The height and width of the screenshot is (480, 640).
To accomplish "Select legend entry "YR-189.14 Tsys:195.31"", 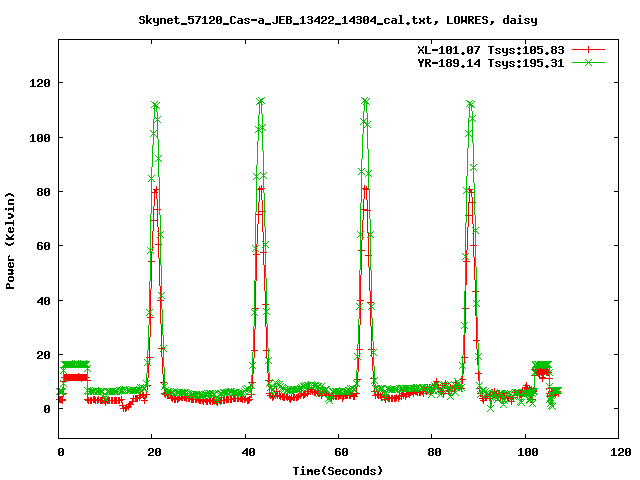I will pos(491,63).
